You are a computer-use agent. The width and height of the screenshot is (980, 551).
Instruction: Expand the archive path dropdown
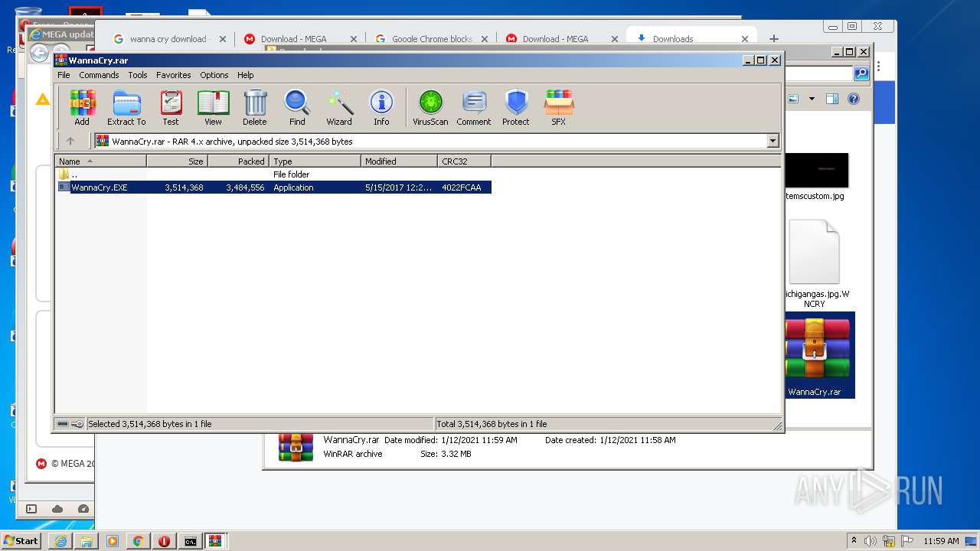point(773,141)
